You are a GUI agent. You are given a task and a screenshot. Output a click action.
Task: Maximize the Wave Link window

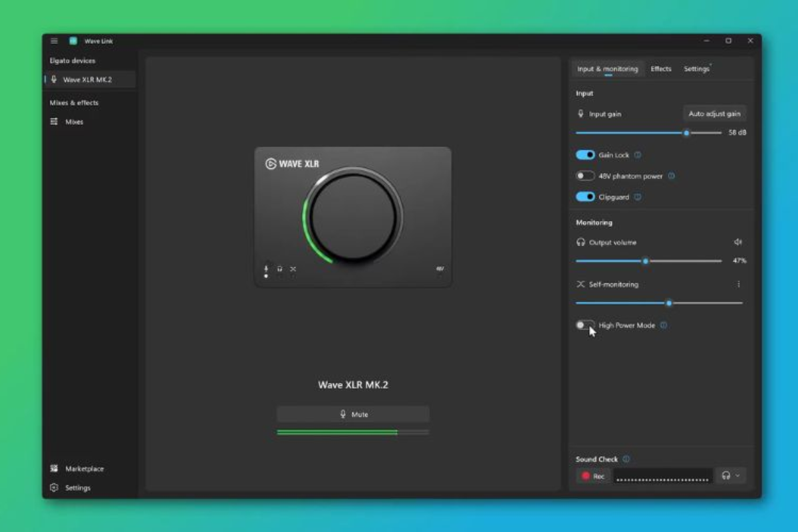(728, 41)
